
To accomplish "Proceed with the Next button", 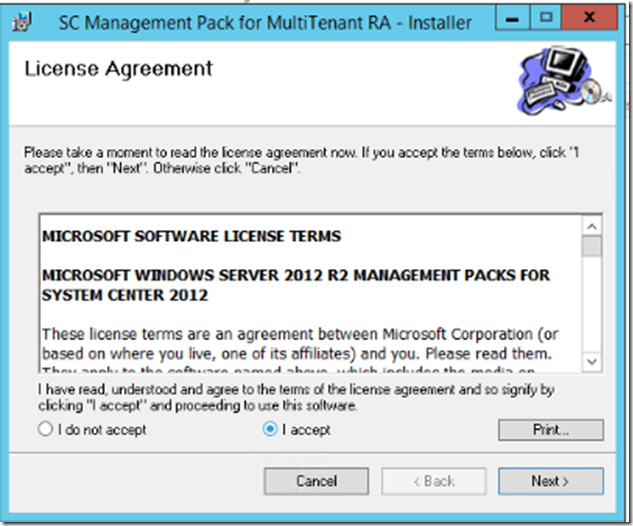I will point(550,481).
